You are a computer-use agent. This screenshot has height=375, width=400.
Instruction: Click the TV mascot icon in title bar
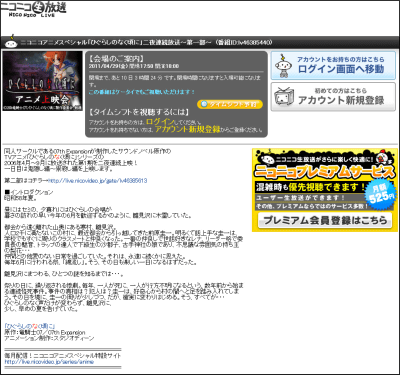11,42
